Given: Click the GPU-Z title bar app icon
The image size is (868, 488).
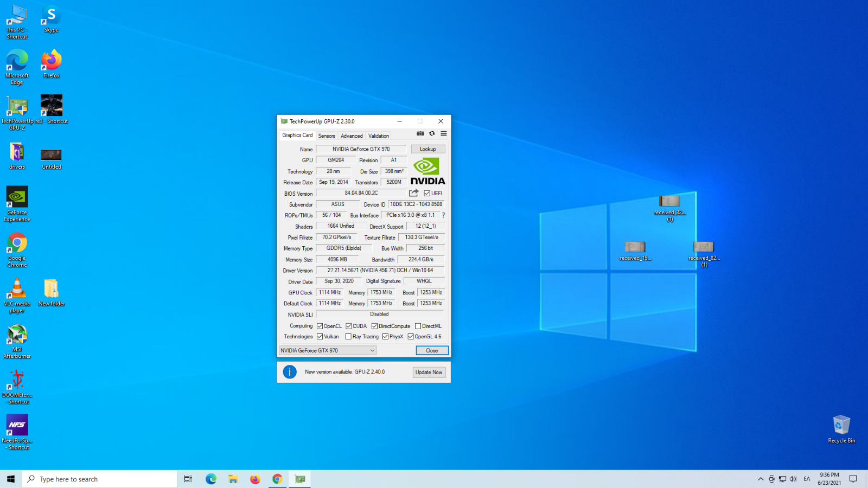Looking at the screenshot, I should 284,121.
